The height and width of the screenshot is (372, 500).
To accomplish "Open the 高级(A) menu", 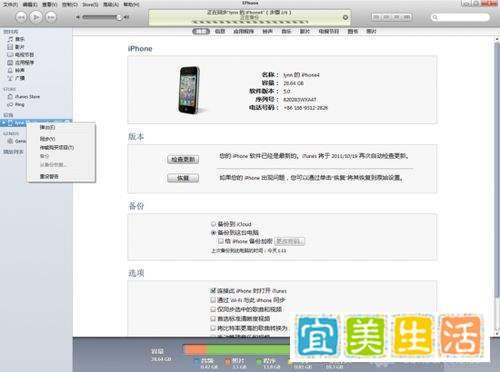I will pos(111,4).
